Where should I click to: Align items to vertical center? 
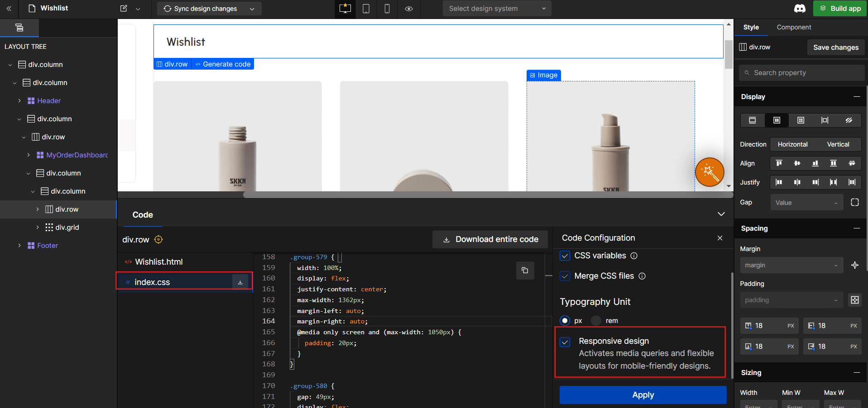point(797,163)
